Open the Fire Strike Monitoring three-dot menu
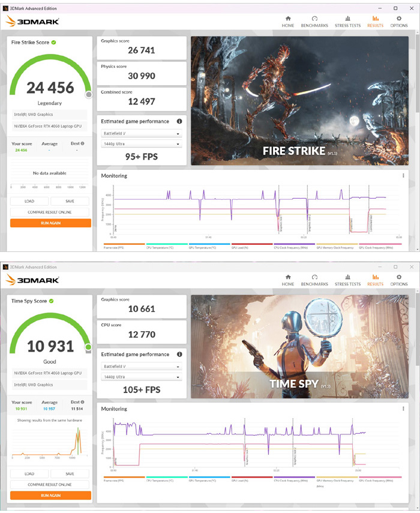Image resolution: width=420 pixels, height=513 pixels. point(403,176)
